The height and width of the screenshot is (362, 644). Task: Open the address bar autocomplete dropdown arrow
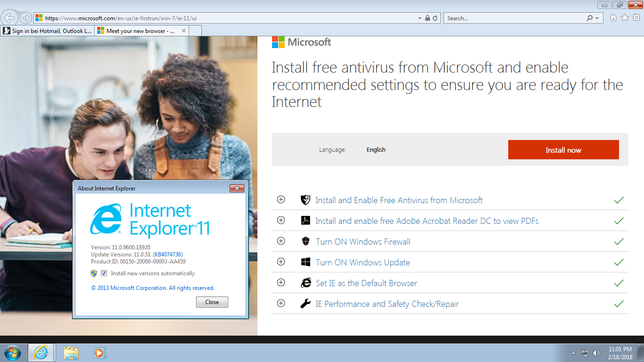pos(420,18)
